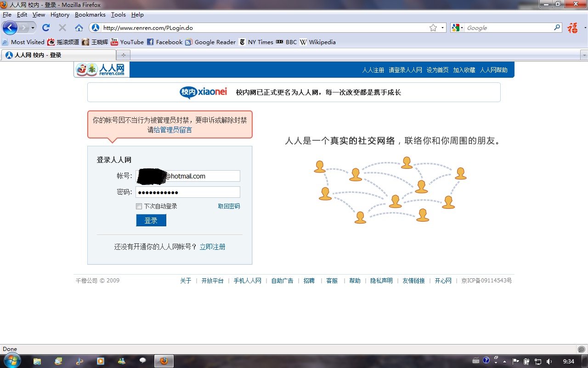Click the blue 登录 login button
Image resolution: width=588 pixels, height=368 pixels.
pos(151,220)
